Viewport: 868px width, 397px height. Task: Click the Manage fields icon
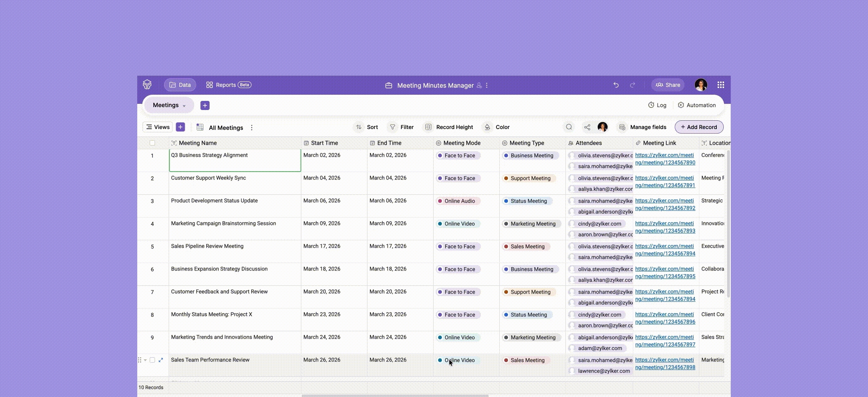click(x=622, y=127)
